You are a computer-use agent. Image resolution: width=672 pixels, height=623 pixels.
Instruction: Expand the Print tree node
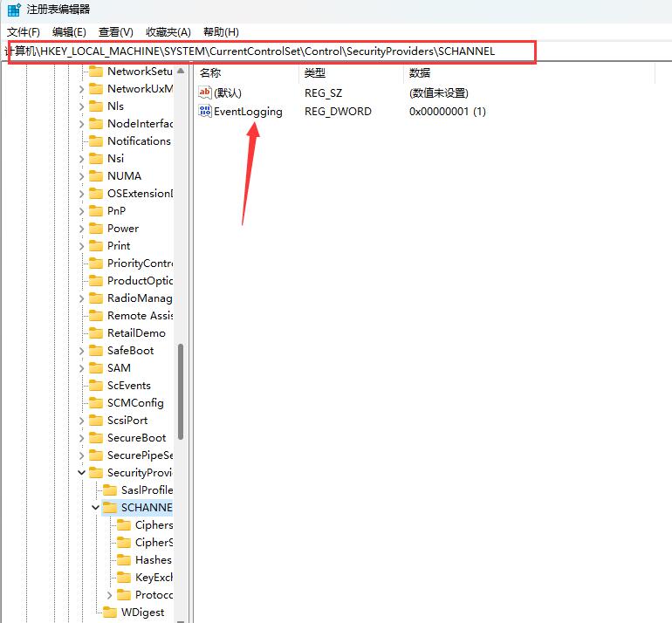coord(81,246)
